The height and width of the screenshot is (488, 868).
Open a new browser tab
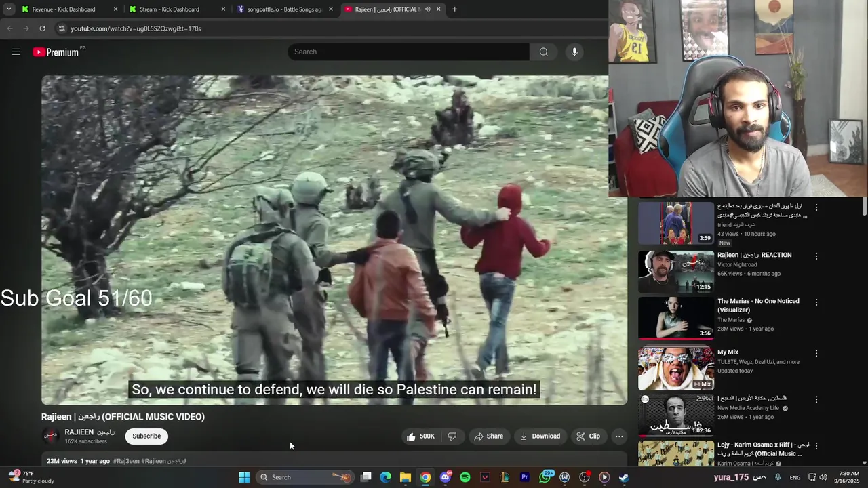point(454,9)
